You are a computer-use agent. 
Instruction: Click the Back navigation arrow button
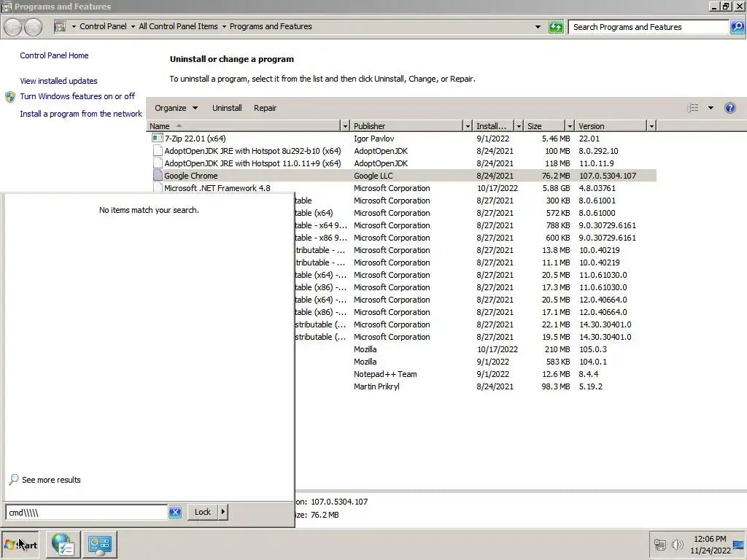tap(13, 27)
